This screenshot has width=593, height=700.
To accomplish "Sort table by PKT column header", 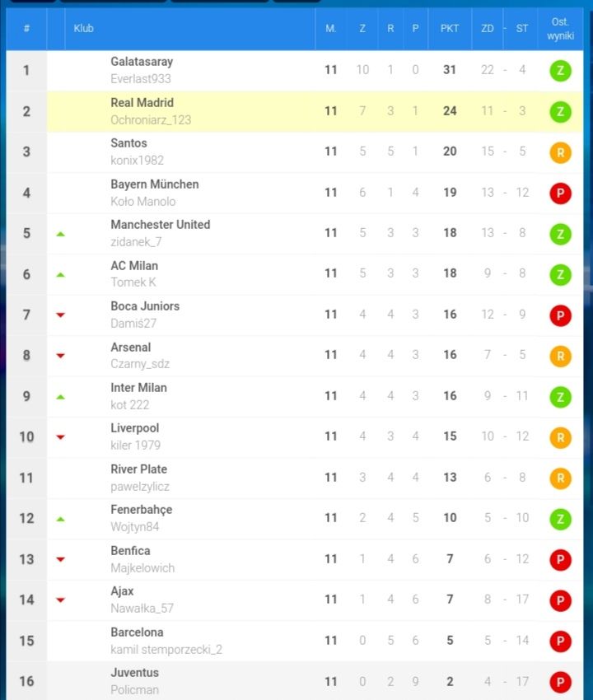I will click(449, 29).
